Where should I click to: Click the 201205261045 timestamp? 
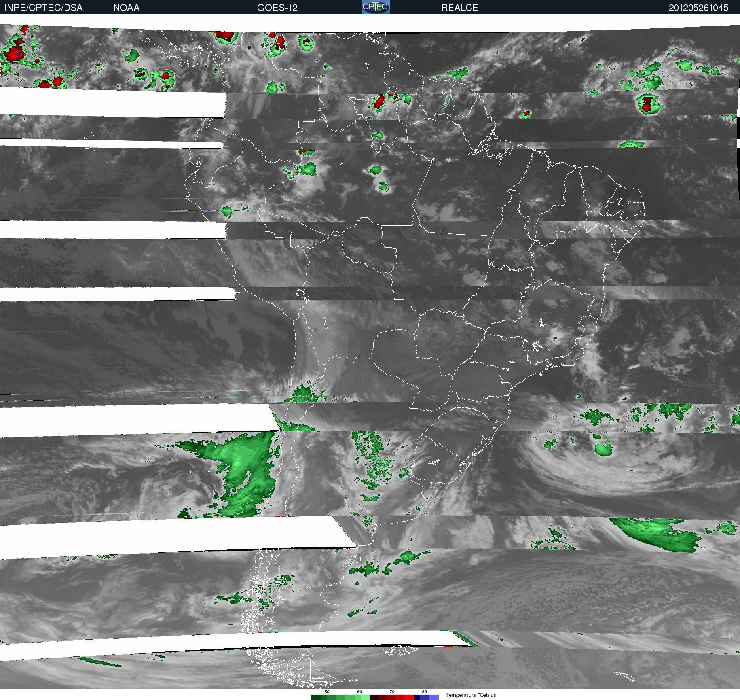[698, 8]
